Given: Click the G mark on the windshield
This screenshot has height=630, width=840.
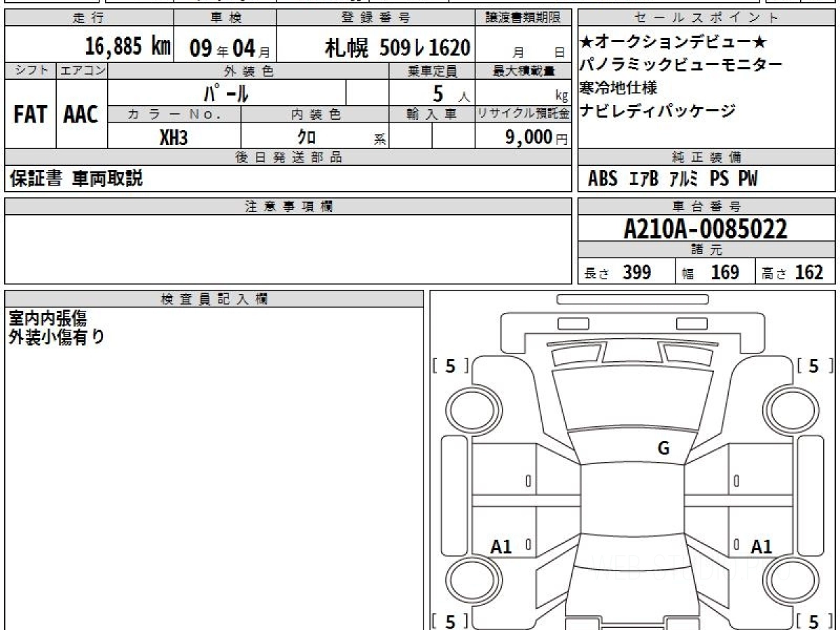Looking at the screenshot, I should tap(664, 449).
